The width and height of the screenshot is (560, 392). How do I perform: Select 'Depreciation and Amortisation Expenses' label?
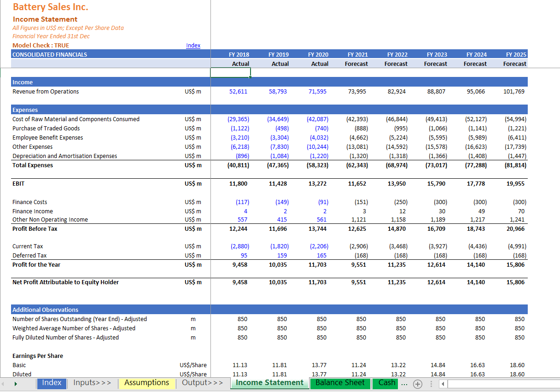pyautogui.click(x=64, y=156)
